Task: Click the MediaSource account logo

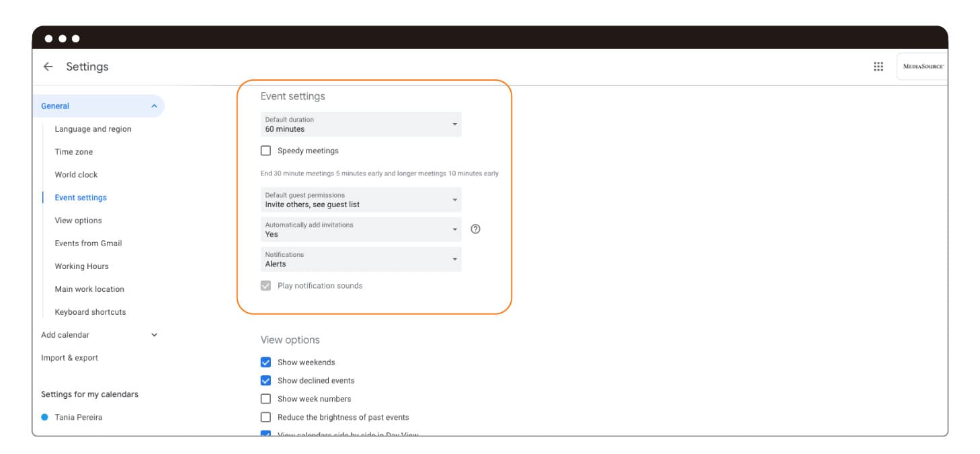Action: [922, 67]
